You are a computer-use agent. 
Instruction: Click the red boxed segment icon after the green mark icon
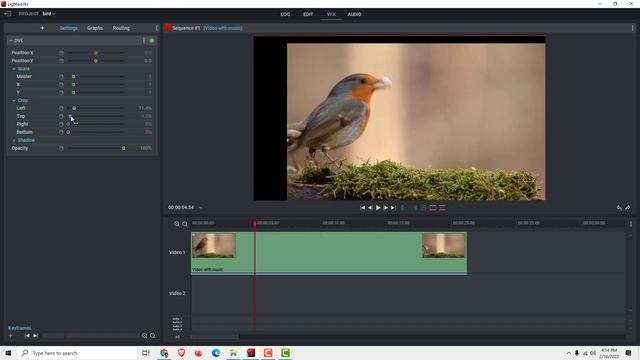pos(433,208)
